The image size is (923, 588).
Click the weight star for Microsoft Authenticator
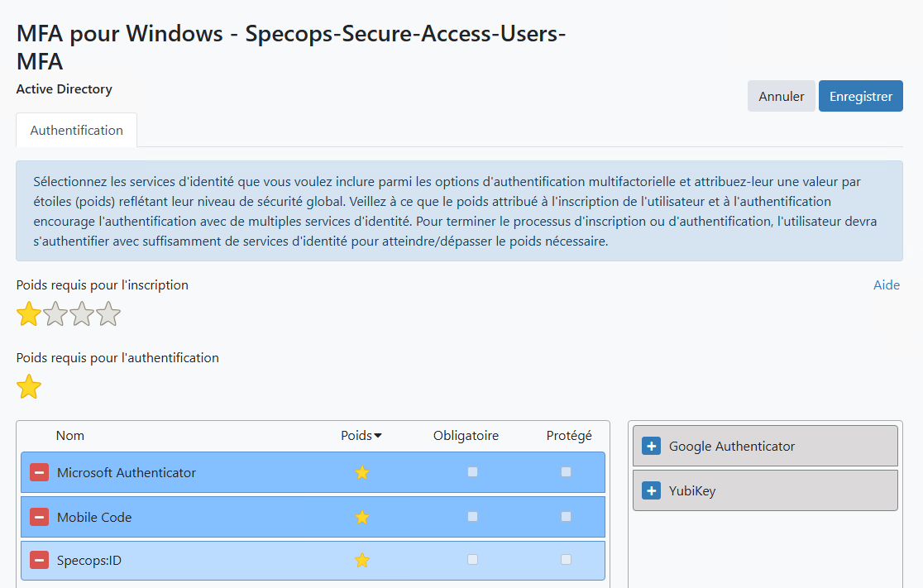tap(361, 472)
